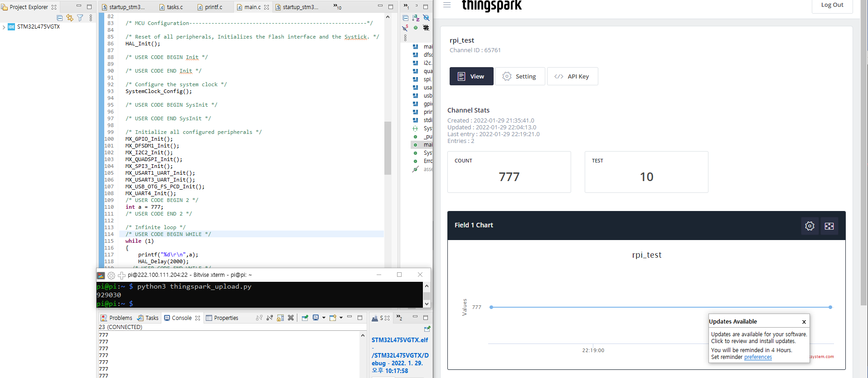Click thingspark logo
Image resolution: width=868 pixels, height=378 pixels.
pos(491,6)
